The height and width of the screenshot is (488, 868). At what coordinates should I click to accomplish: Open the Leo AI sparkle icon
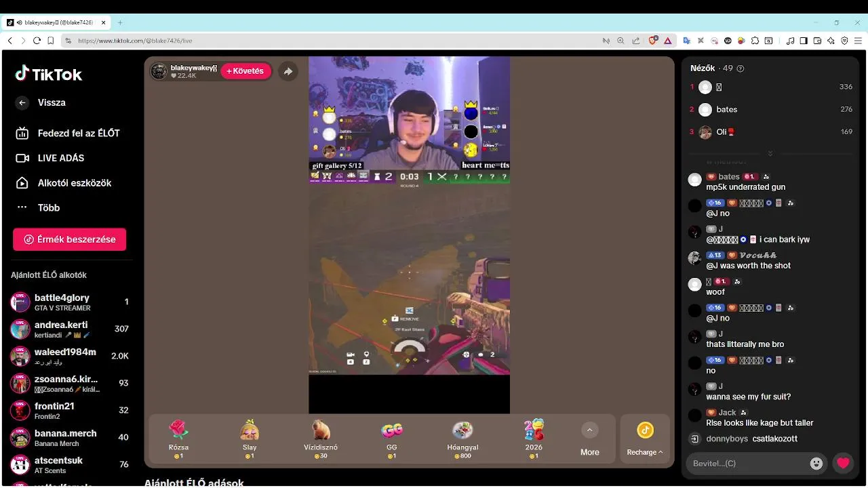click(x=831, y=41)
